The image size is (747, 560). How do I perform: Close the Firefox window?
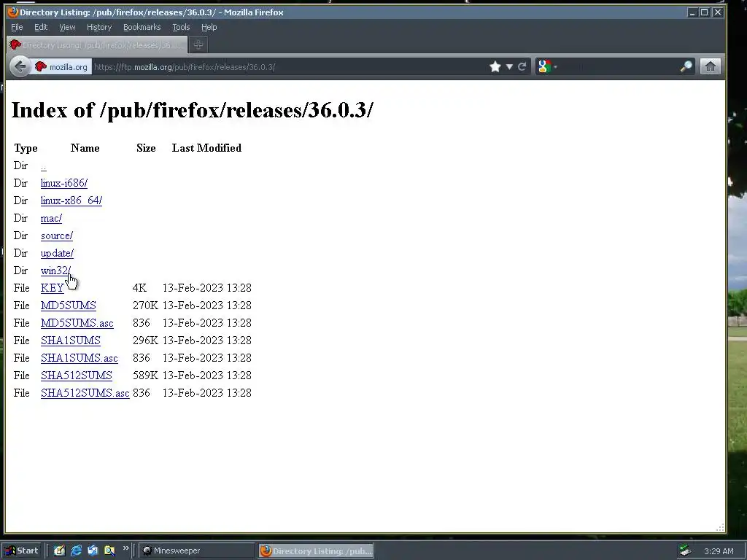(717, 12)
